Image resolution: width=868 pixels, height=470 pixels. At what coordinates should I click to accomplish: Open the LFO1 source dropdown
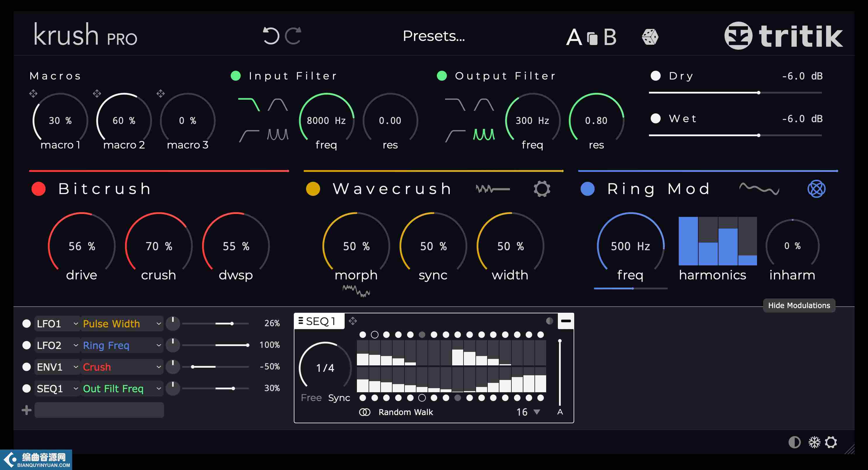pyautogui.click(x=57, y=324)
